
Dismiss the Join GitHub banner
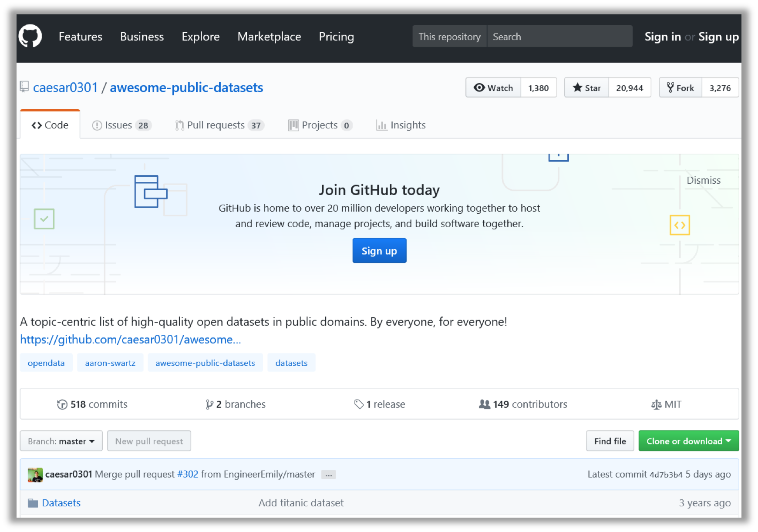(704, 180)
